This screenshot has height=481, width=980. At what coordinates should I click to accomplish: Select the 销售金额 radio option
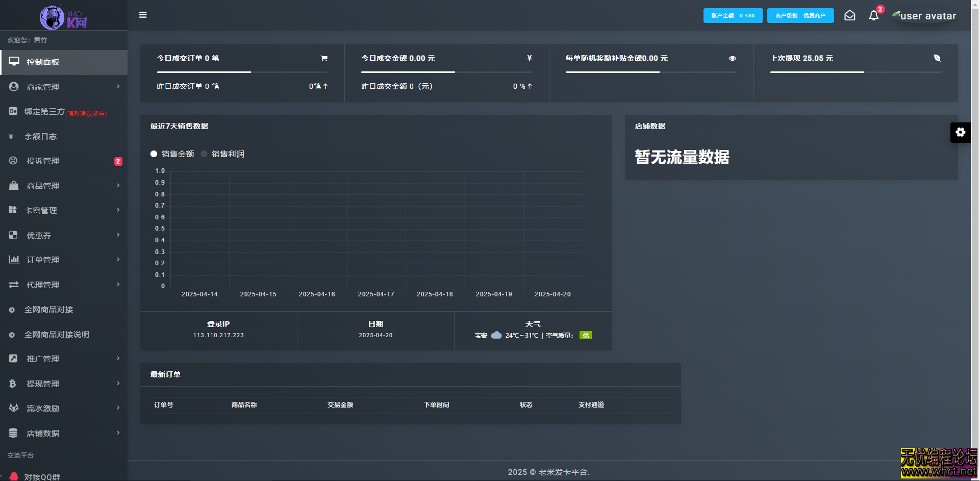(x=154, y=154)
